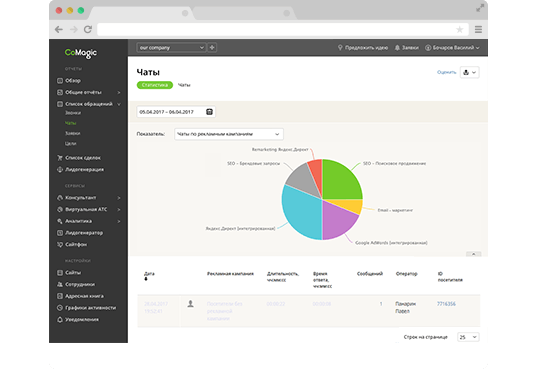537x369 pixels.
Task: Open visitor ID 7716356 link
Action: pos(446,304)
